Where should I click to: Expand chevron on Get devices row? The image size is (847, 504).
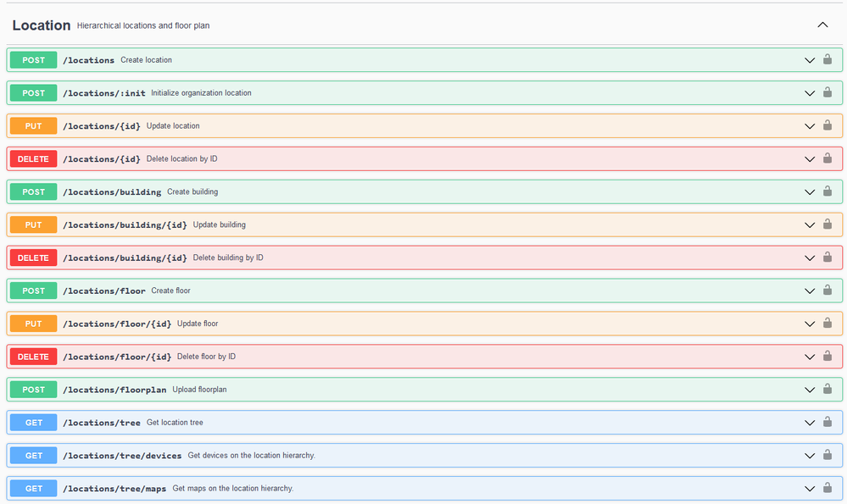pyautogui.click(x=810, y=456)
